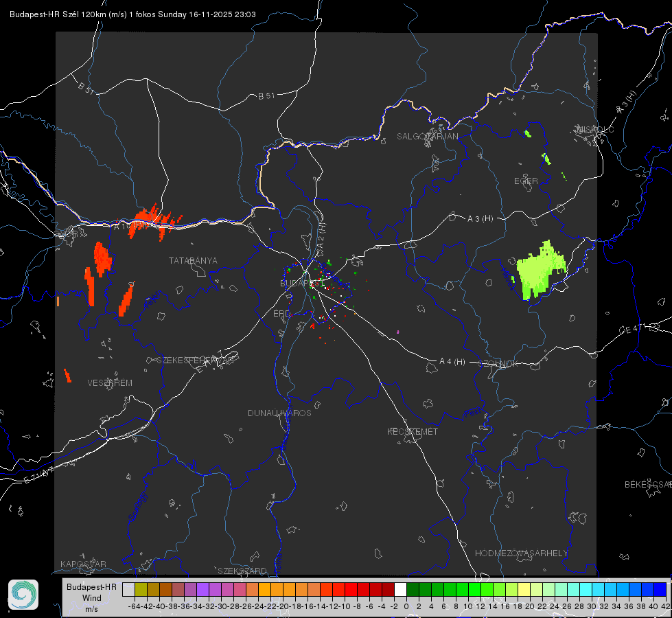Select the light gray first swatch in legend
Screen dimensions: 672x618
pos(128,589)
